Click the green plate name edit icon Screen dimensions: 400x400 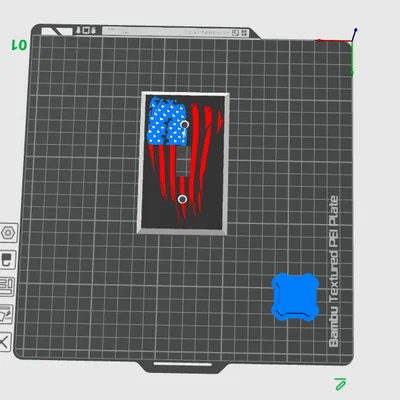pyautogui.click(x=340, y=384)
